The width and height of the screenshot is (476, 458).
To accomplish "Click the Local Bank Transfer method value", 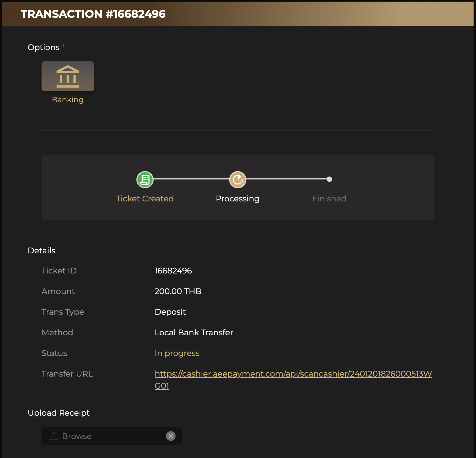I will pyautogui.click(x=194, y=333).
